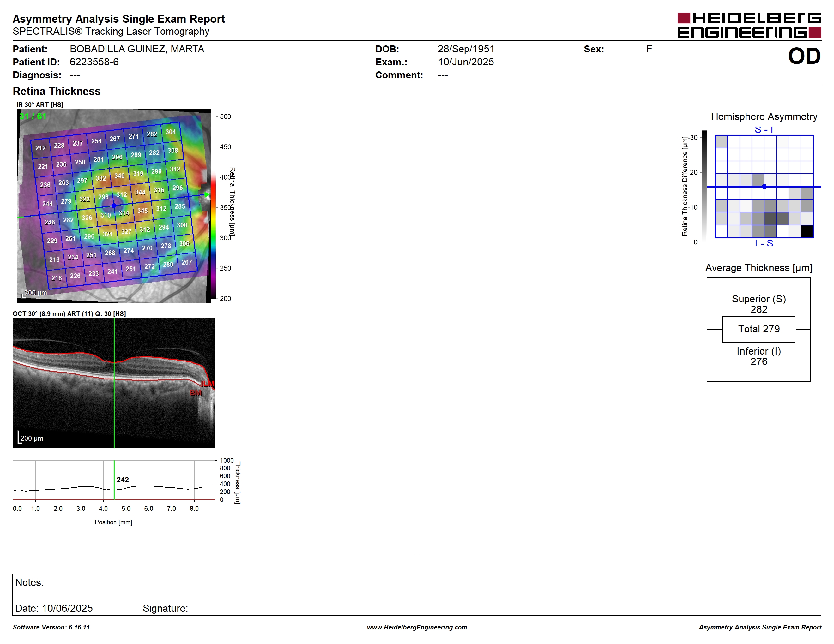Viewport: 834px width, 644px height.
Task: Click Software Version: 6.16.11 footer text
Action: (51, 628)
